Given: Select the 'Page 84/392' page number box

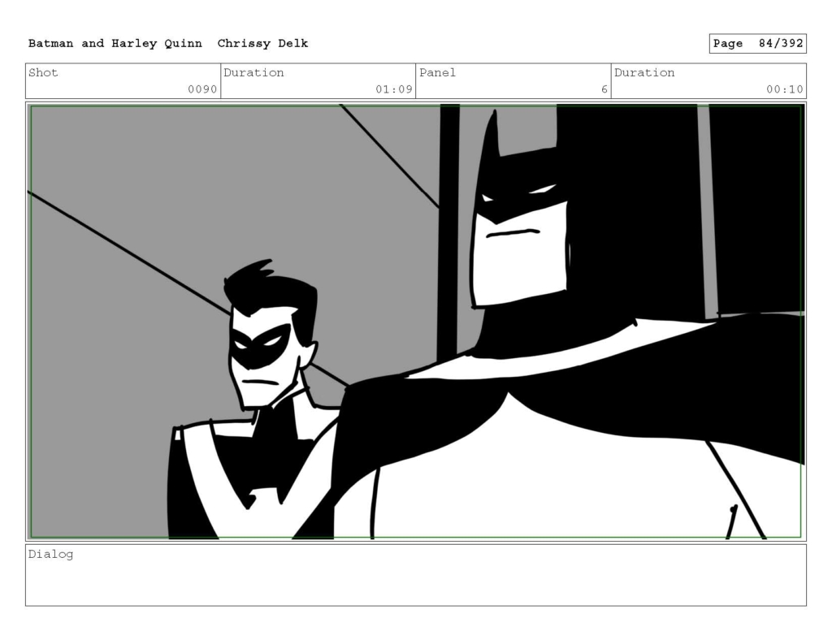Looking at the screenshot, I should 758,44.
